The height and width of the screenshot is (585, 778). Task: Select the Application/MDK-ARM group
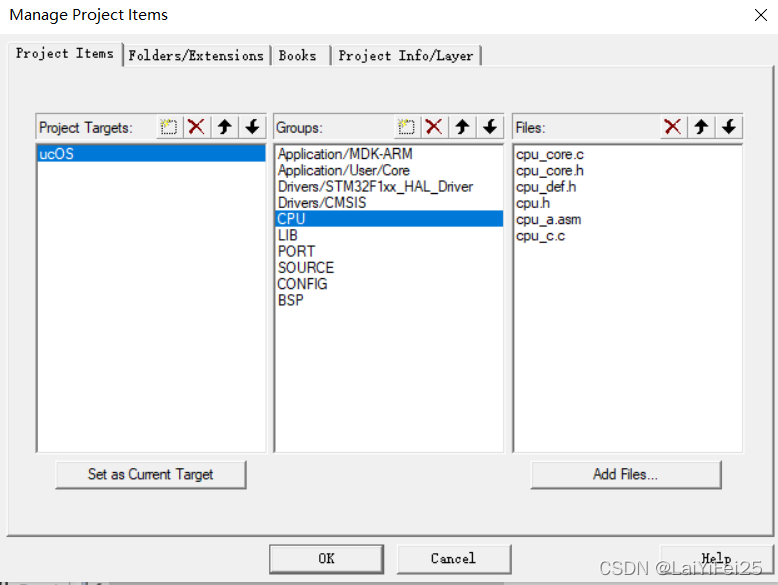click(x=389, y=154)
